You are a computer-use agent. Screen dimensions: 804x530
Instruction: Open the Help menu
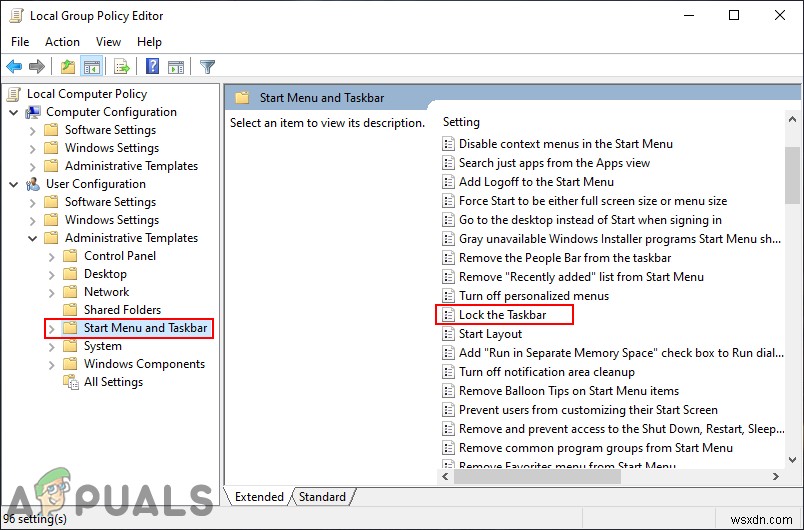pos(149,42)
